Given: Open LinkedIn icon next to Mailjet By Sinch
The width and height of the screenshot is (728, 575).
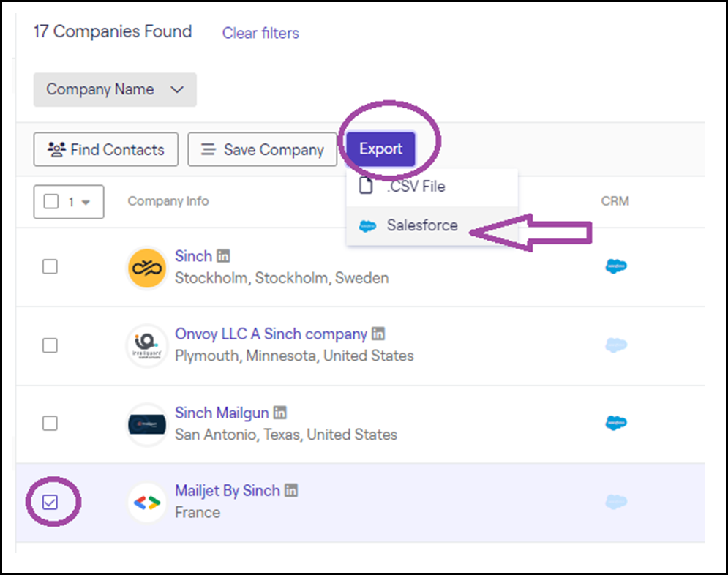Looking at the screenshot, I should (291, 490).
